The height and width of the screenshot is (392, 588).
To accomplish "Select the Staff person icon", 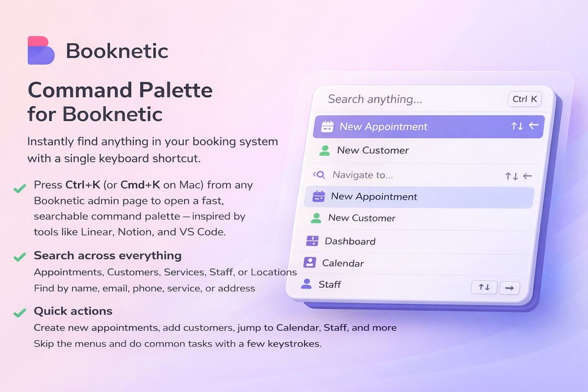I will (305, 284).
